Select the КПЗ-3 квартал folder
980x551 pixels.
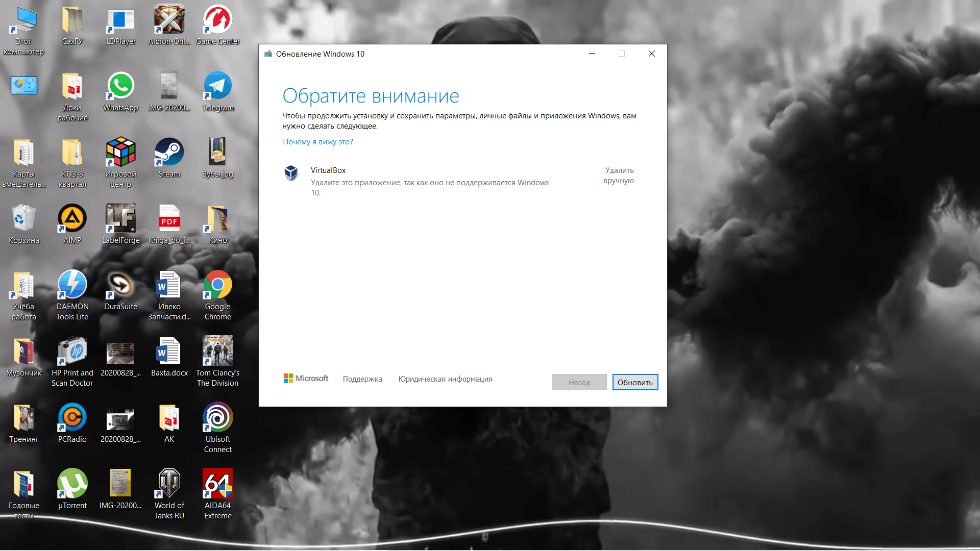(72, 164)
